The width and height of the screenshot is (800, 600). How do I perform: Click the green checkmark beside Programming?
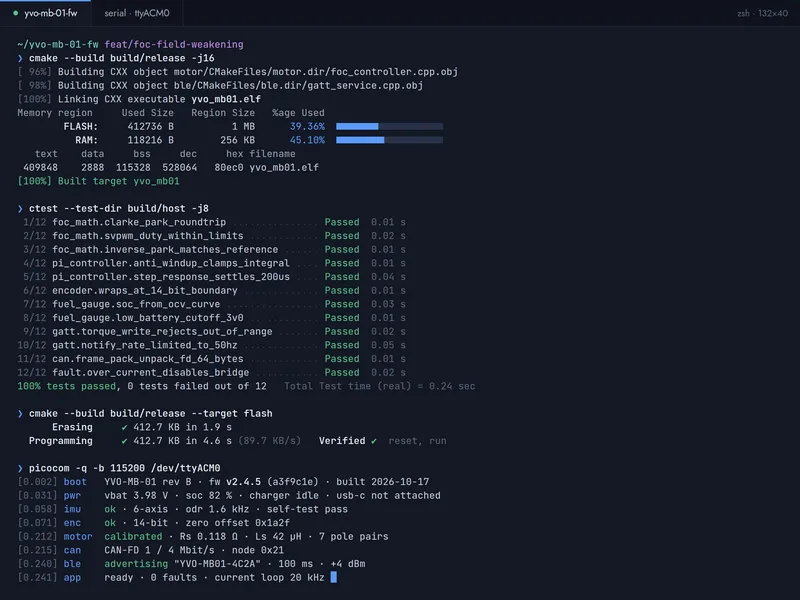[x=124, y=441]
